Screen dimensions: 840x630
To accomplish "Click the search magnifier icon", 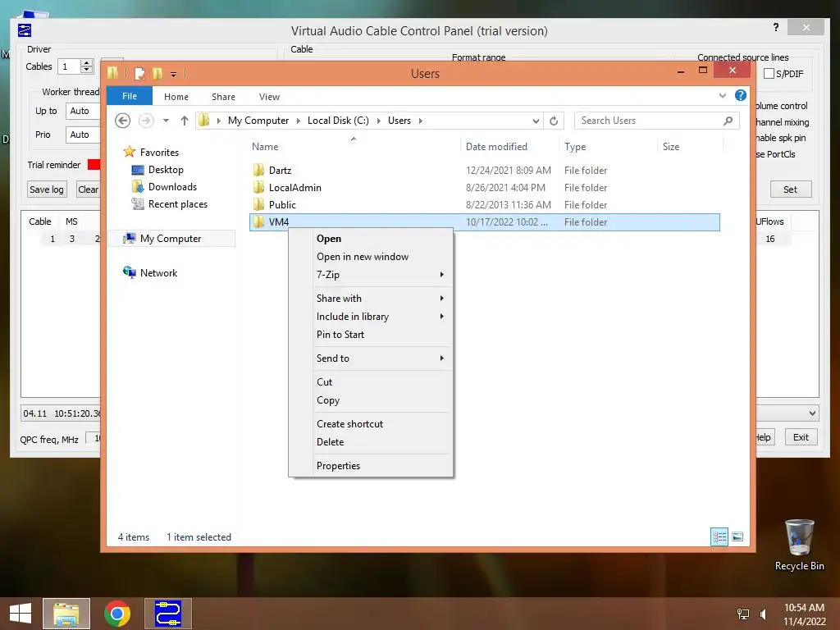I will coord(728,121).
